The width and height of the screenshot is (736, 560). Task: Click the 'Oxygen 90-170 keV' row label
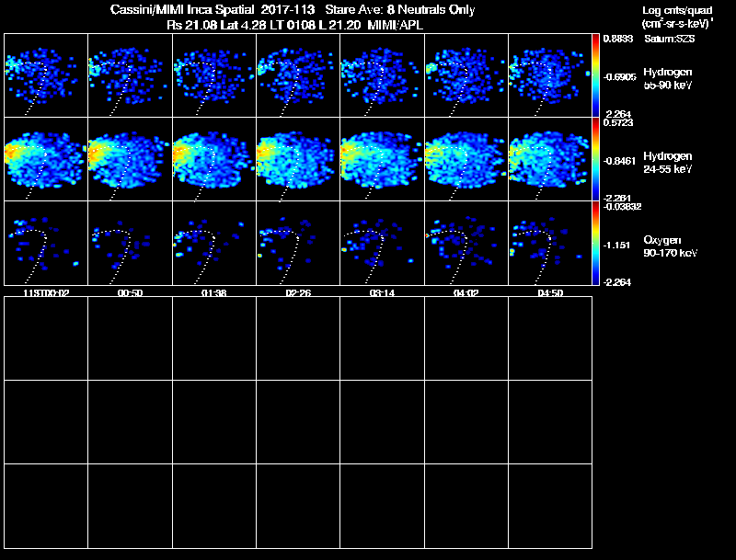[671, 246]
